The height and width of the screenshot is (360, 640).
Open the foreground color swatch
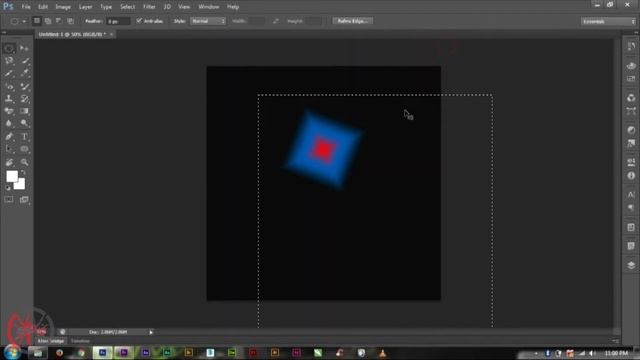click(x=12, y=176)
